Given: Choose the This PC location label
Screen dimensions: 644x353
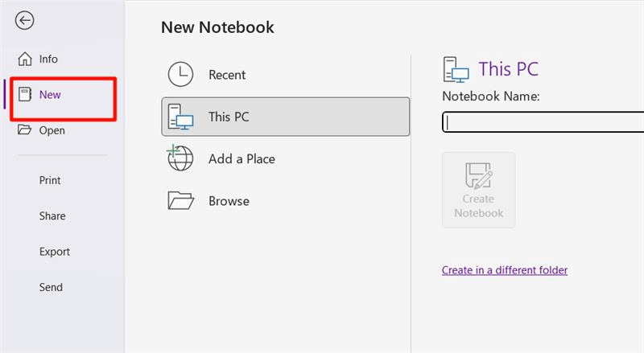Looking at the screenshot, I should point(229,117).
